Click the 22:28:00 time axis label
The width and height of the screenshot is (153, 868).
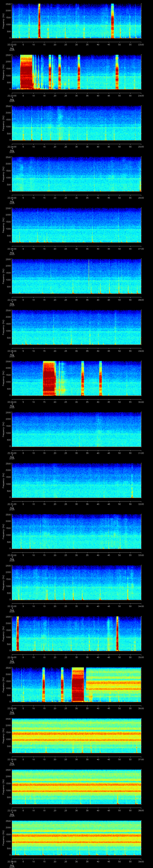click(12, 351)
